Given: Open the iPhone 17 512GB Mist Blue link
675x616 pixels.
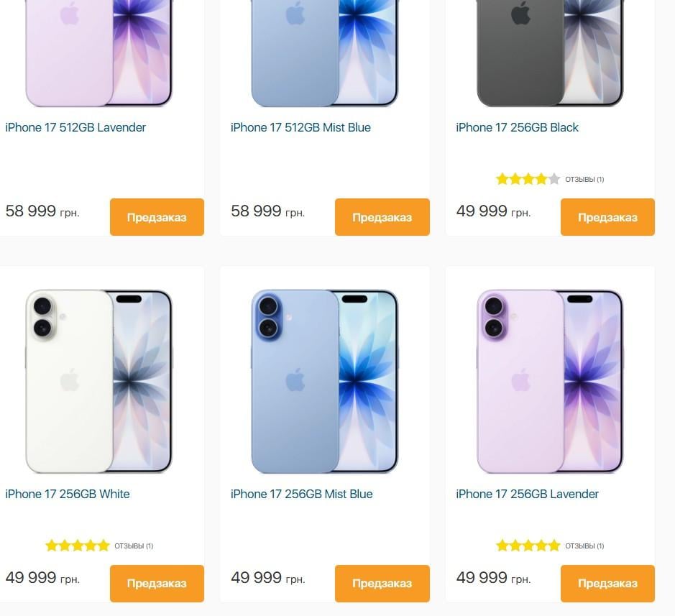Looking at the screenshot, I should [300, 127].
